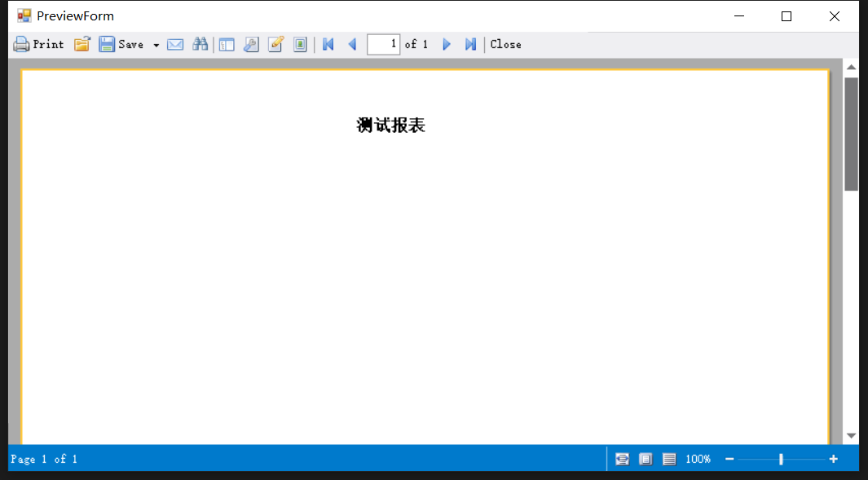
Task: Expand the Save dropdown arrow
Action: pyautogui.click(x=156, y=46)
